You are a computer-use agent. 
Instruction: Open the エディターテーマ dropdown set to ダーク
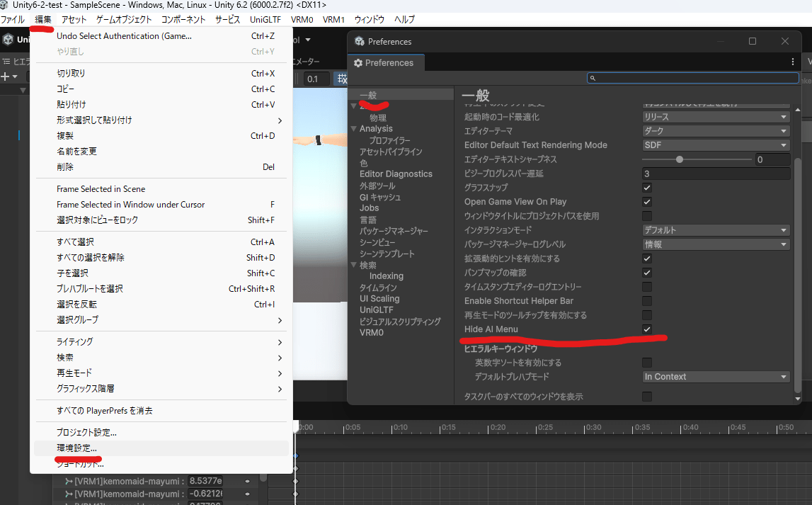tap(715, 131)
